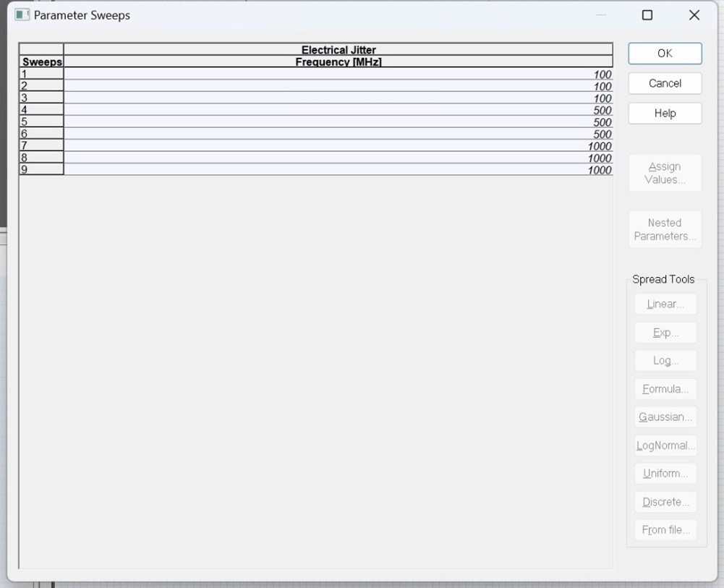The image size is (724, 588).
Task: Click the Parameter Sweeps title bar icon
Action: point(22,15)
